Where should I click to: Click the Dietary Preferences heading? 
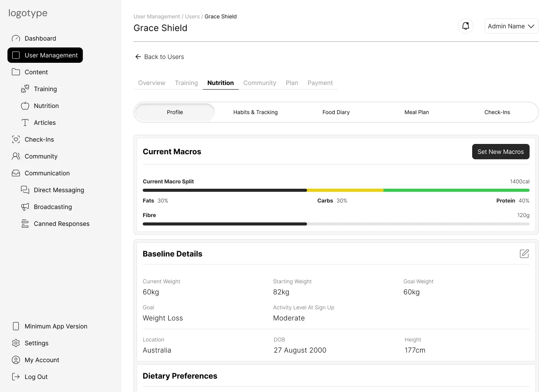coord(180,376)
